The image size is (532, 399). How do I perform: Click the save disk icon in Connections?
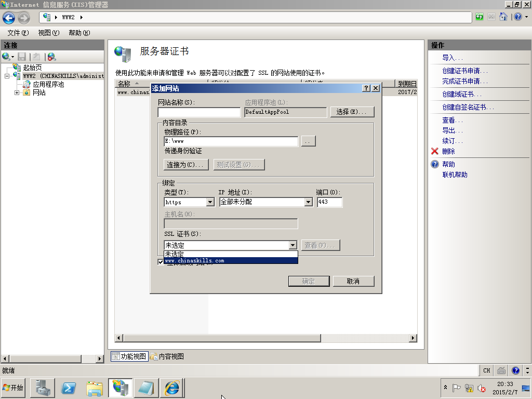coord(22,57)
